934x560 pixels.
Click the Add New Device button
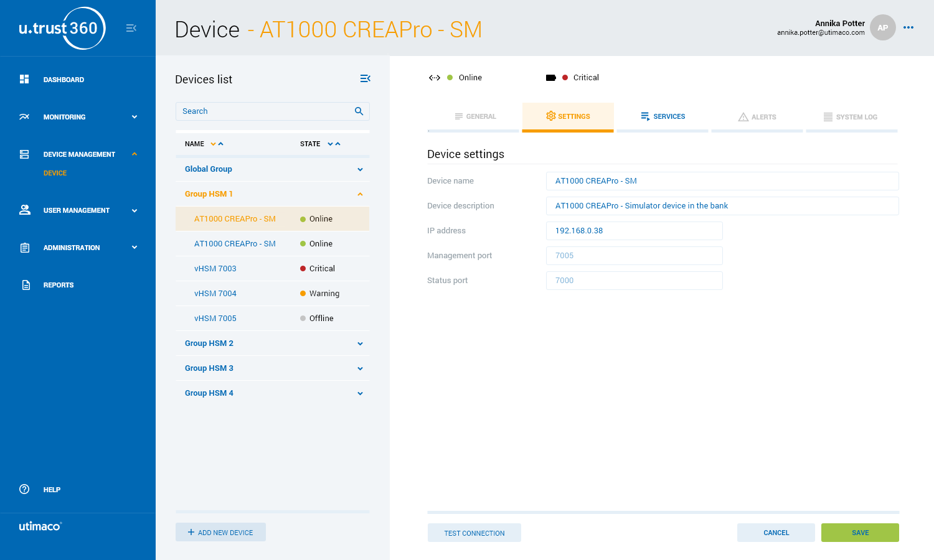coord(220,532)
